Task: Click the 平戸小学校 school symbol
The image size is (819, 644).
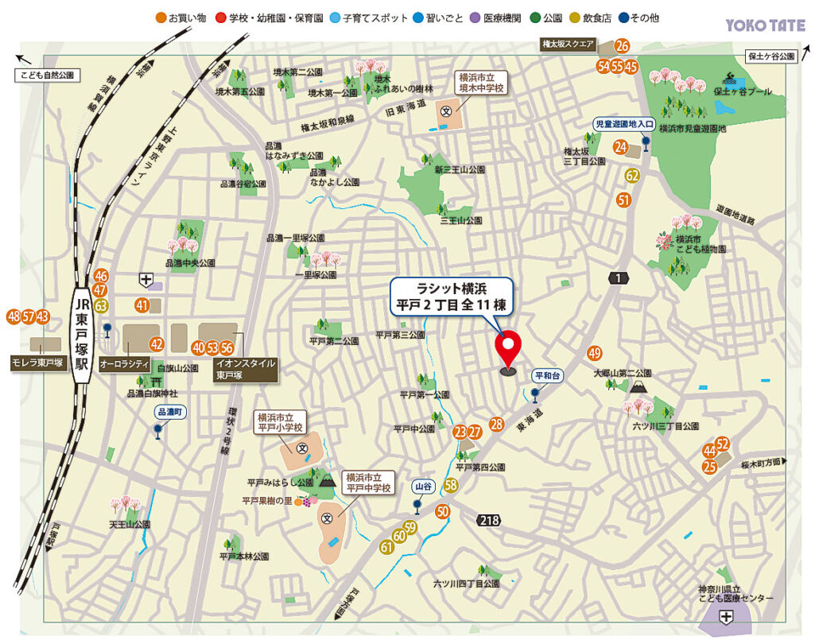Action: coord(302,448)
